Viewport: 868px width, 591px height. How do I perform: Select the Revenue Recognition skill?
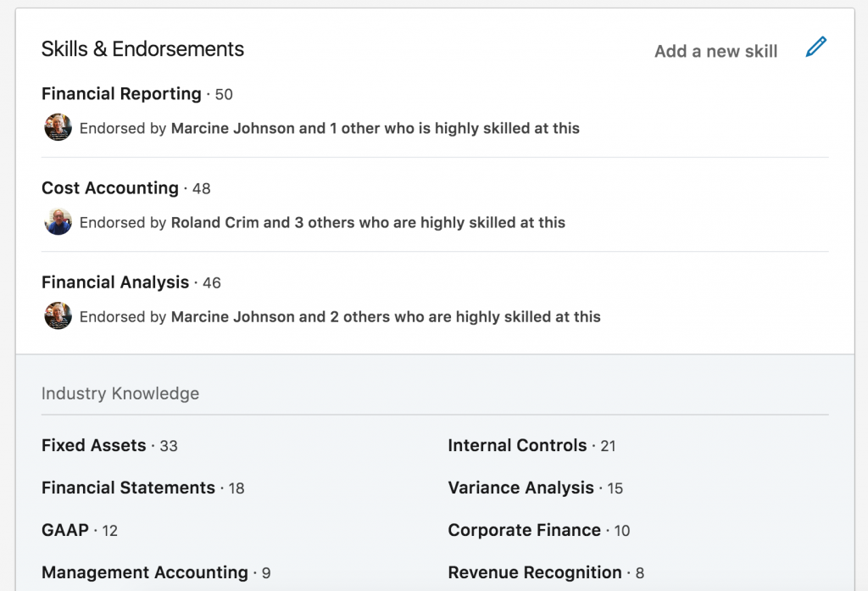535,572
